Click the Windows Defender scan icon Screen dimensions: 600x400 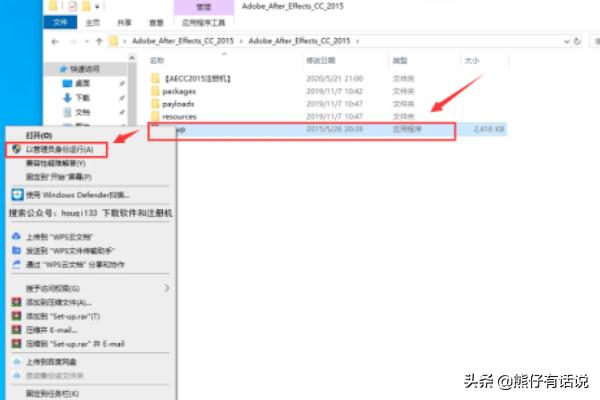coord(17,195)
